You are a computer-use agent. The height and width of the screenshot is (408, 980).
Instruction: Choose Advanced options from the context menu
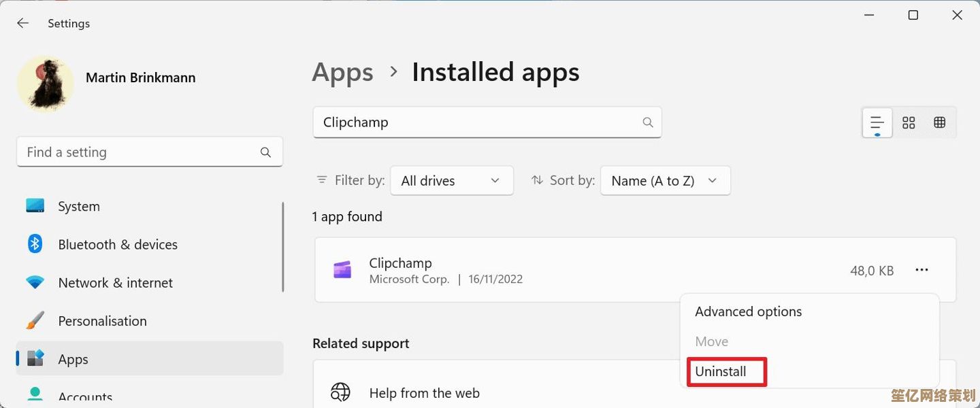[x=748, y=311]
